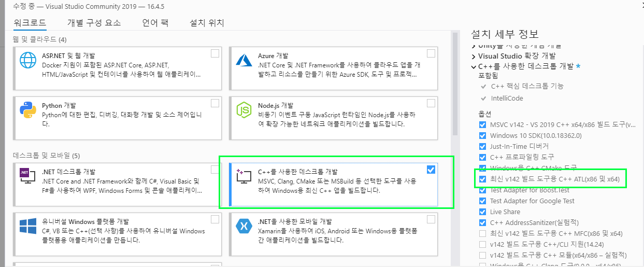Screen dimensions: 644x267
Task: Uncheck Test Adapter for Google Test
Action: [483, 201]
